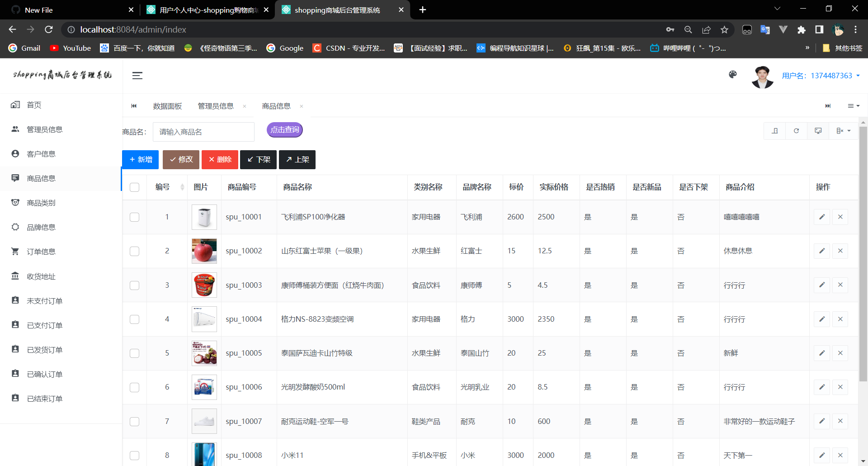The image size is (868, 466).
Task: Click the page vertical scrollbar
Action: (863, 253)
